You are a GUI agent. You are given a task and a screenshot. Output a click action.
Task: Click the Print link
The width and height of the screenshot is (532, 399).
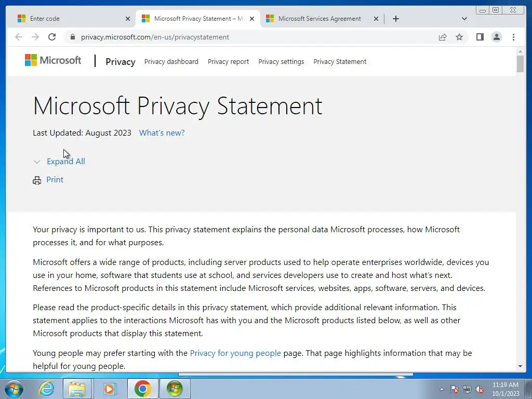[55, 179]
